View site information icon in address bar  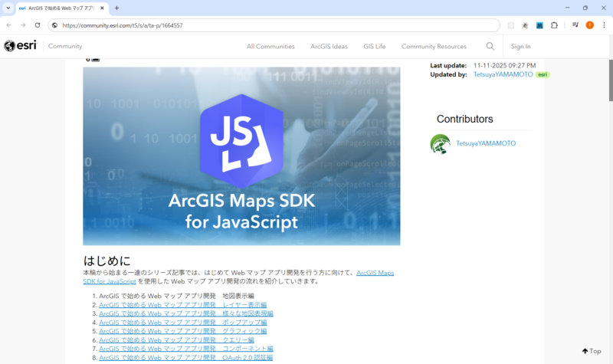point(54,25)
